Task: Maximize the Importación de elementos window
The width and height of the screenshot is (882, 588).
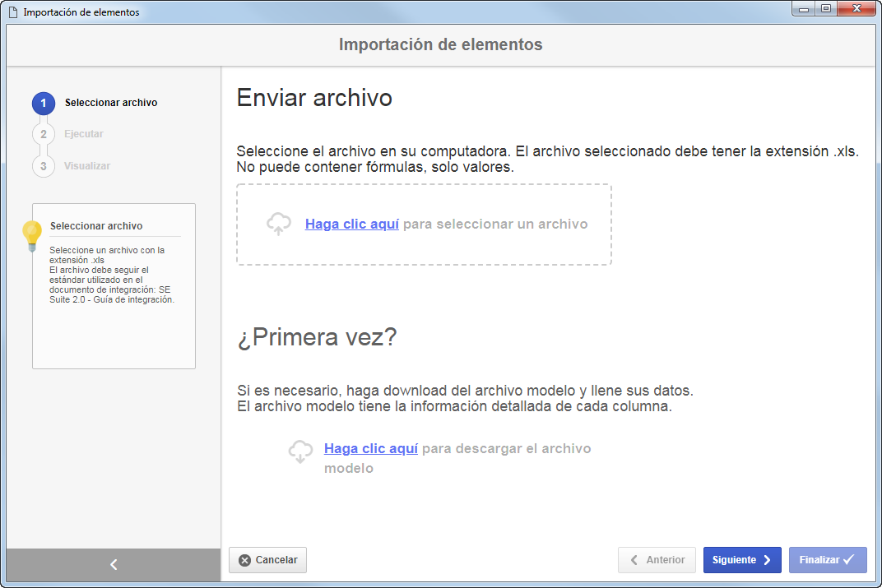Action: pyautogui.click(x=826, y=8)
